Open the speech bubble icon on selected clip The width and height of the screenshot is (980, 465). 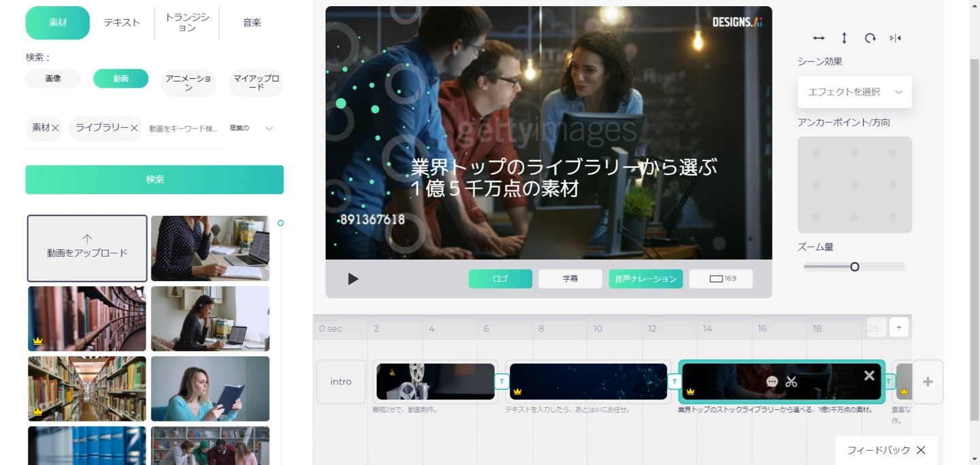click(772, 382)
